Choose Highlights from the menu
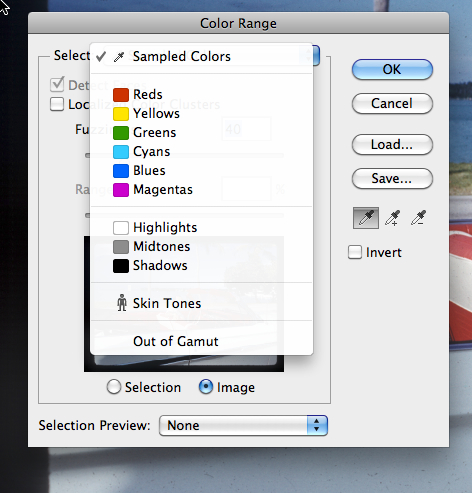472x493 pixels. point(201,228)
